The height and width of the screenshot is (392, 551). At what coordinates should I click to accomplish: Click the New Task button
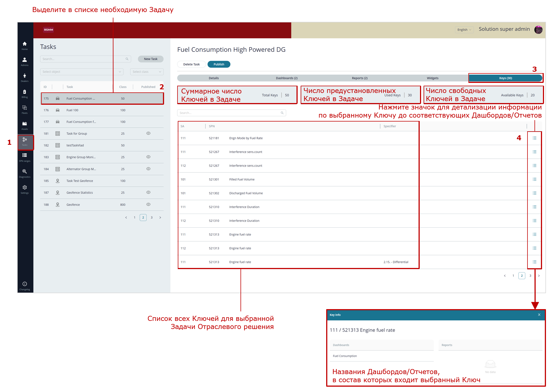coord(151,59)
